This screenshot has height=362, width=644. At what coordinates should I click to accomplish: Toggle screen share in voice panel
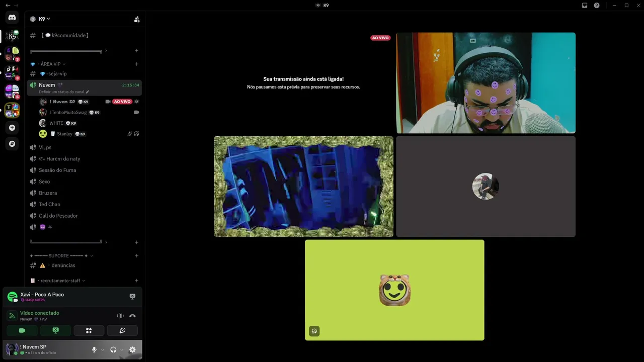[56, 330]
